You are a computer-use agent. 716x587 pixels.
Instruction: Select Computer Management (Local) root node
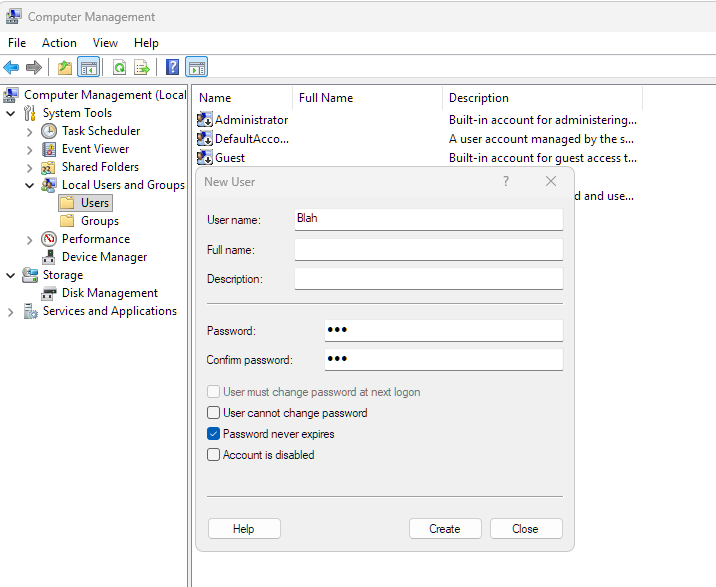click(x=105, y=95)
